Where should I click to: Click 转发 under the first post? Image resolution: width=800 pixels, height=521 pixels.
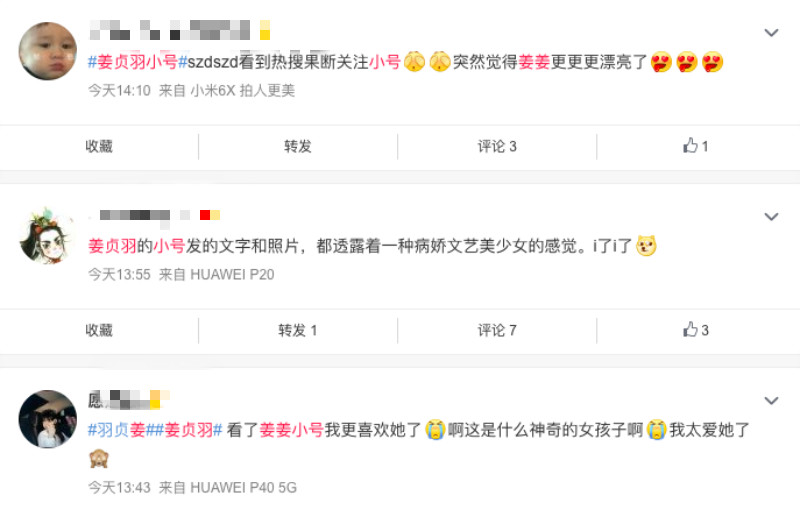(297, 146)
